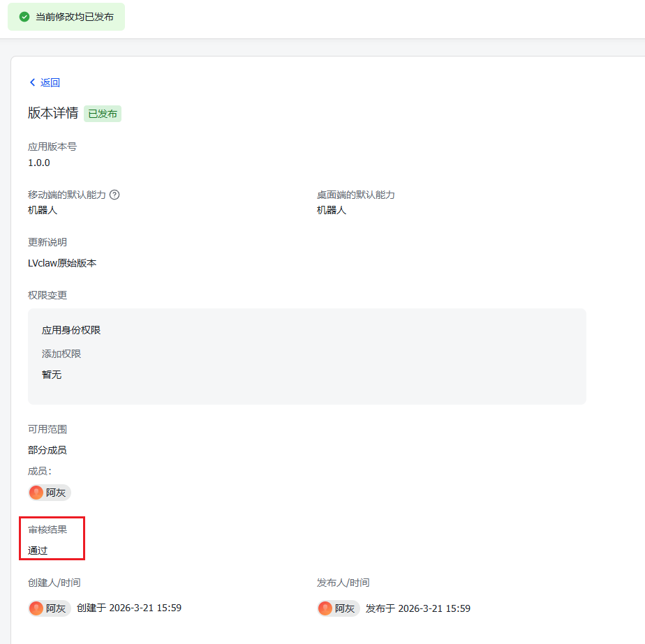Click the 当前修改均已发布 toast message
The height and width of the screenshot is (644, 645).
coord(75,17)
